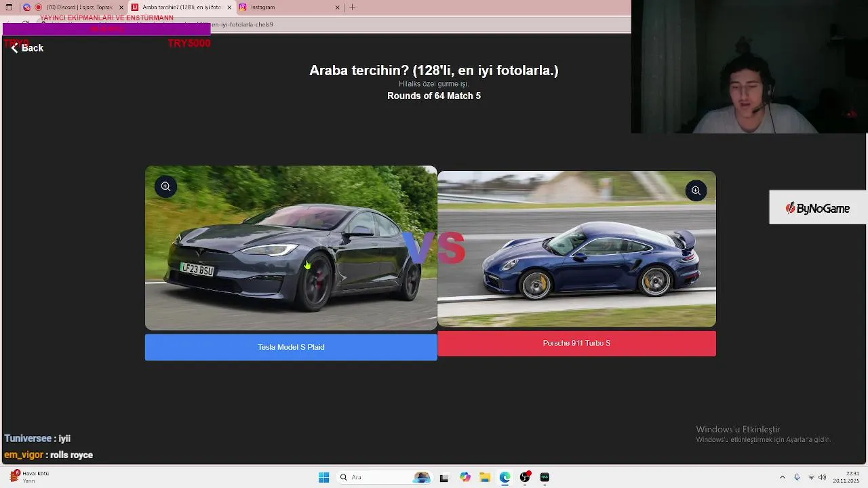Close the Discord tab
868x488 pixels.
[x=121, y=7]
